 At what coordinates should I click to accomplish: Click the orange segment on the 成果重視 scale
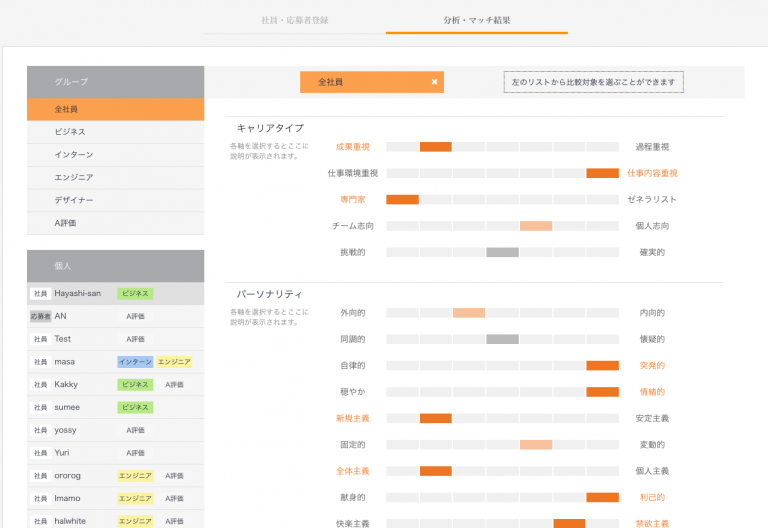click(436, 147)
